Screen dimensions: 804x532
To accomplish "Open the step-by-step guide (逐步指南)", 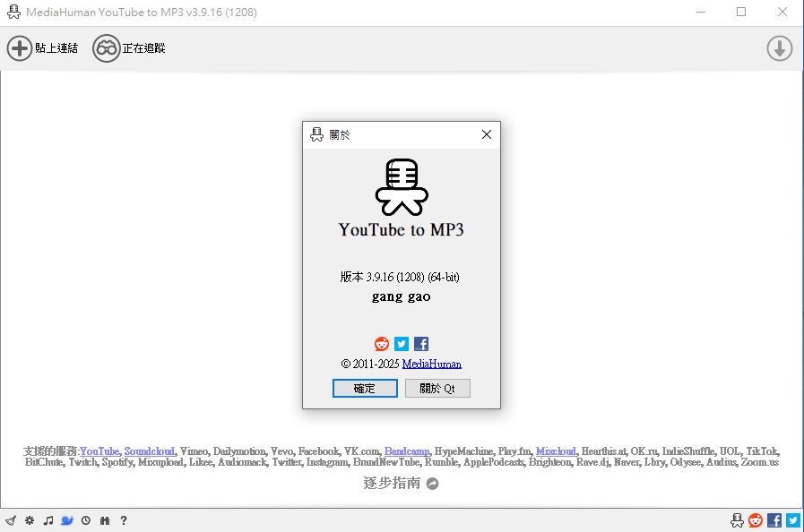I will (x=392, y=484).
